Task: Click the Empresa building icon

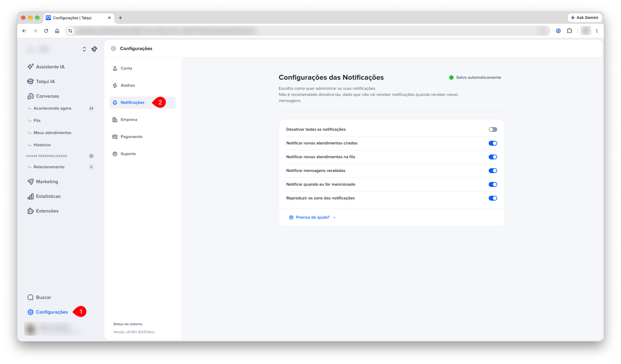Action: [115, 119]
